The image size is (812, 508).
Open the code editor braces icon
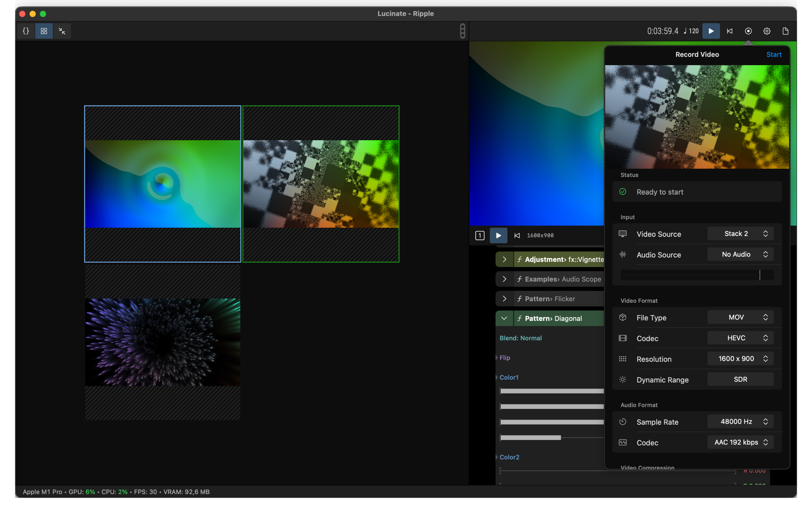point(26,31)
